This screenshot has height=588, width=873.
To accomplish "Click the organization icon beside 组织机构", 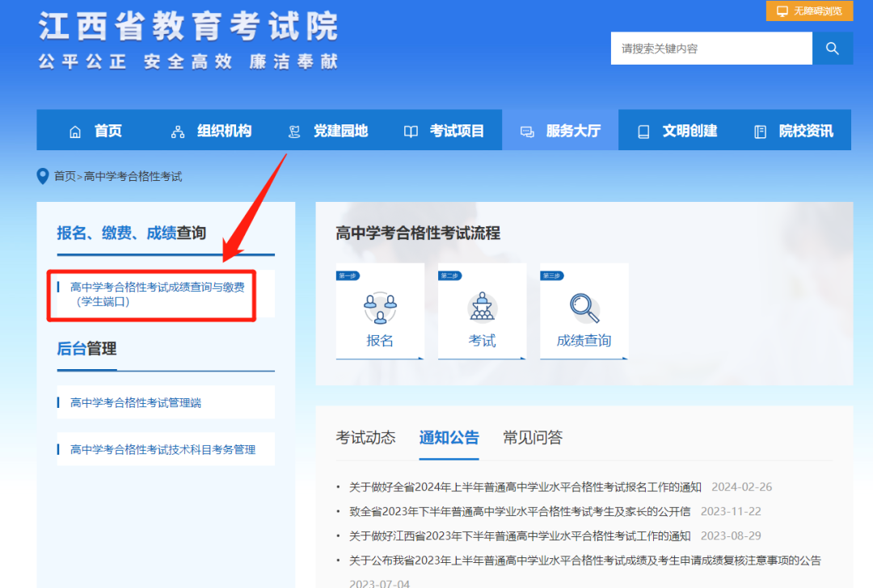I will pos(176,130).
